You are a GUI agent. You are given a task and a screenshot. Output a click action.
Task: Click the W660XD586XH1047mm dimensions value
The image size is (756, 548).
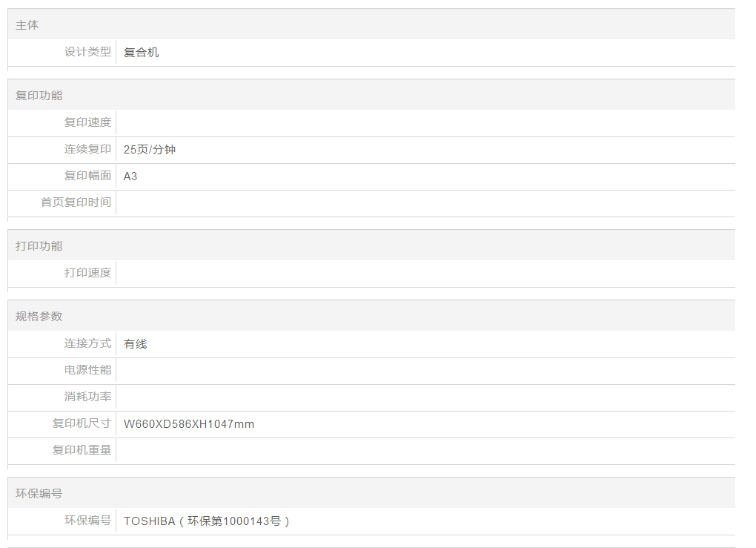pyautogui.click(x=189, y=424)
